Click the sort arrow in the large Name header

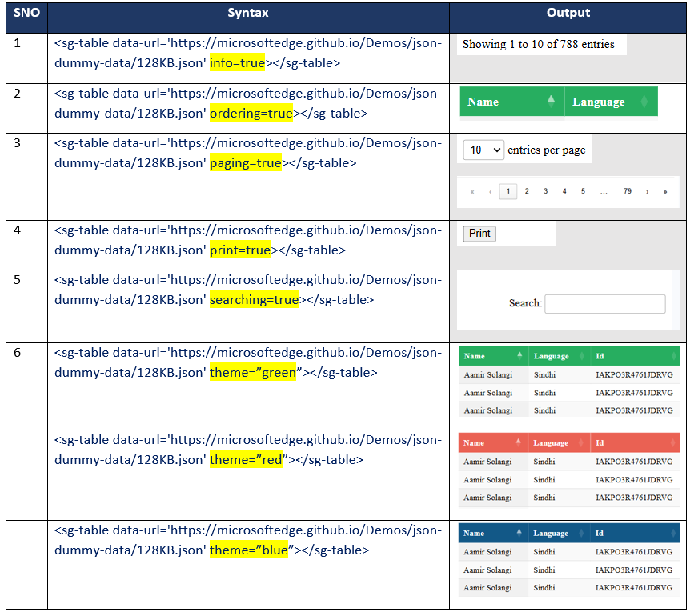tap(551, 102)
